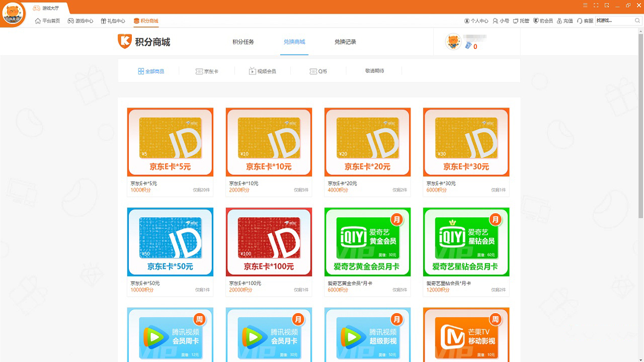Click the vertical page scrollbar
644x362 pixels.
[640, 126]
